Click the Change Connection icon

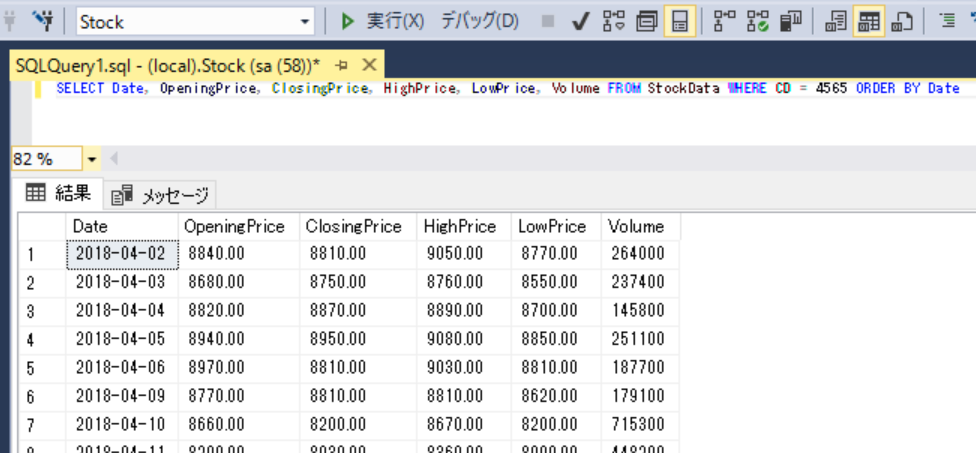point(44,22)
